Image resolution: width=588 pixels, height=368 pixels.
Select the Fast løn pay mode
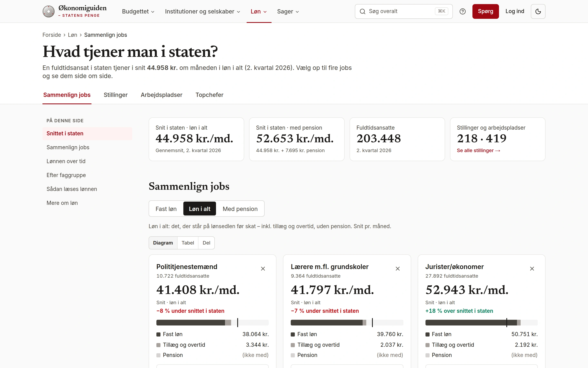pyautogui.click(x=166, y=209)
